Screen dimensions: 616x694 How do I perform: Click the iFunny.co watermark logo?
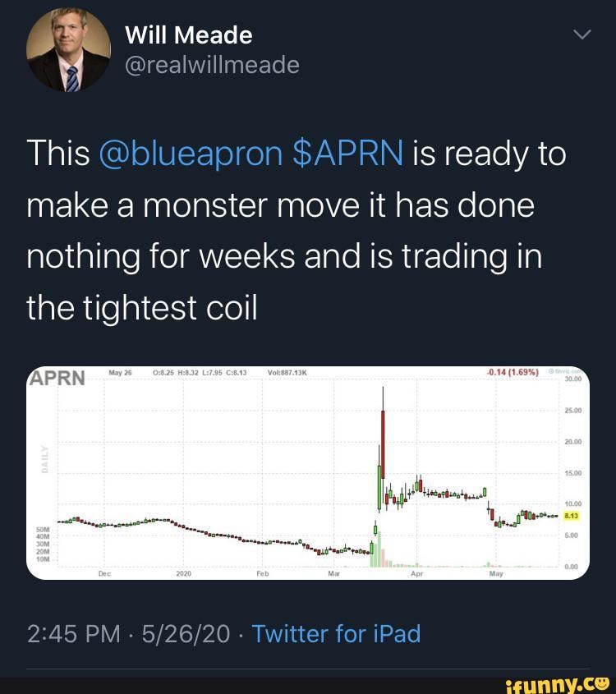pos(559,683)
